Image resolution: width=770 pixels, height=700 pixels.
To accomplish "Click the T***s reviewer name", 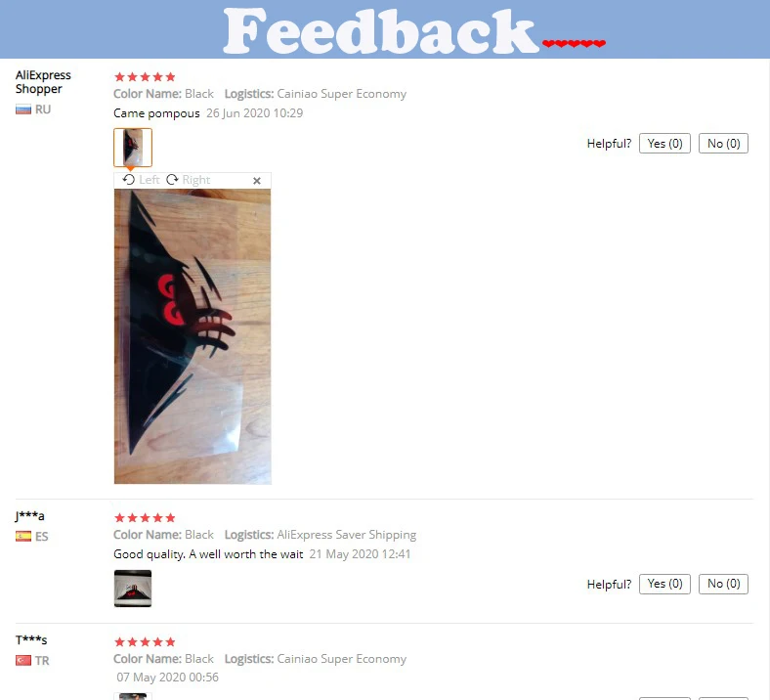I will coord(31,640).
